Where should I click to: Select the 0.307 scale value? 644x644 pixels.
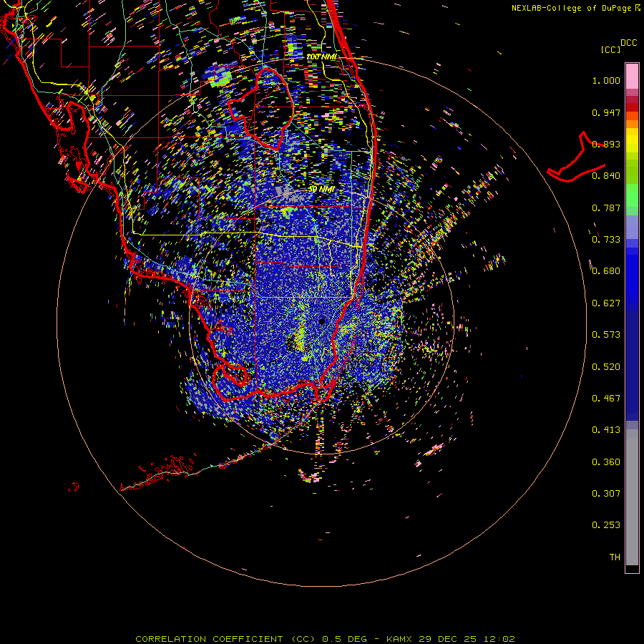tap(606, 494)
